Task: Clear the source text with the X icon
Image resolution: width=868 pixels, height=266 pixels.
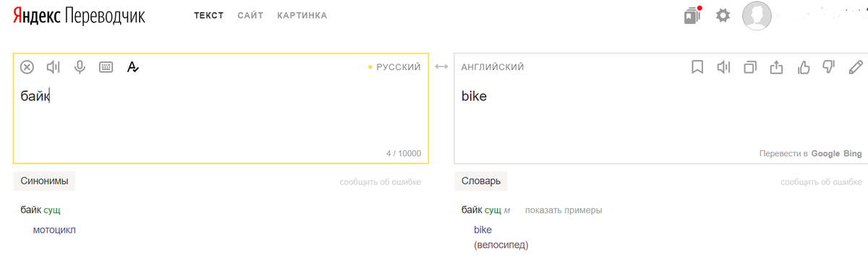Action: click(x=27, y=67)
